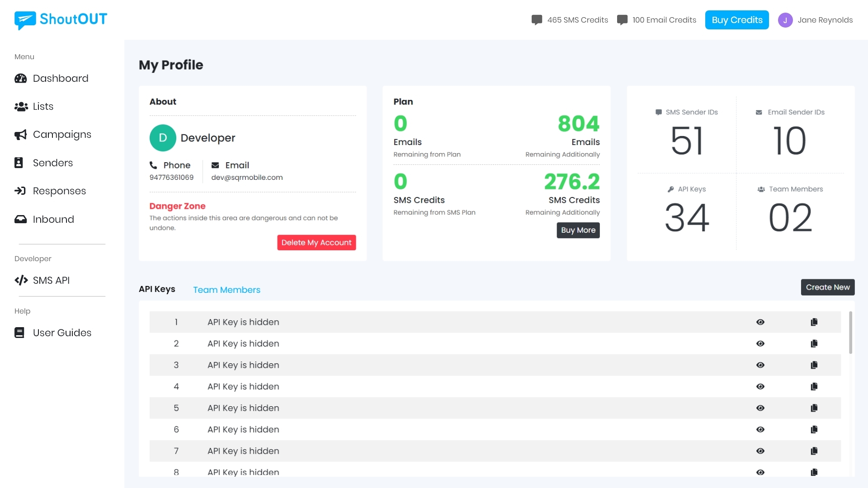
Task: Show hidden API key number 5
Action: tap(760, 408)
